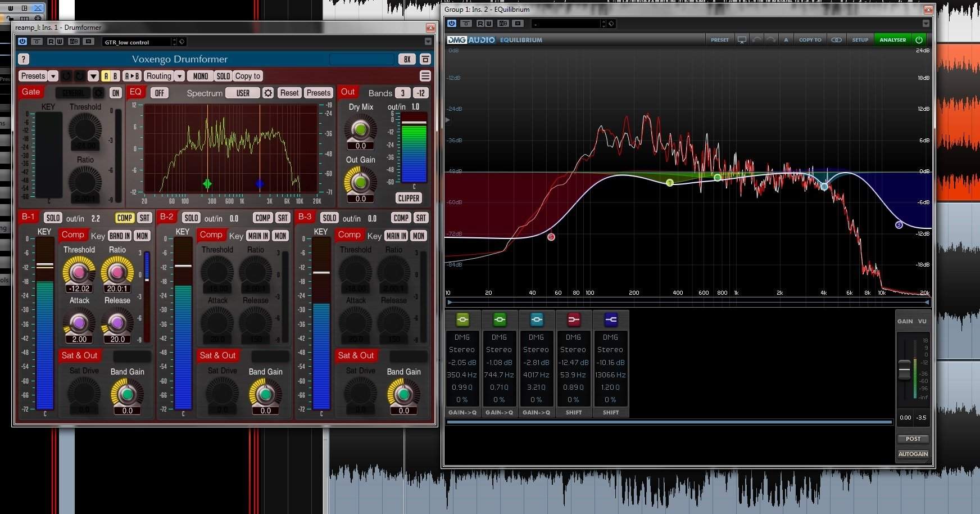The width and height of the screenshot is (980, 514).
Task: Click Drumformer window mode icon beside 8X
Action: pyautogui.click(x=425, y=59)
